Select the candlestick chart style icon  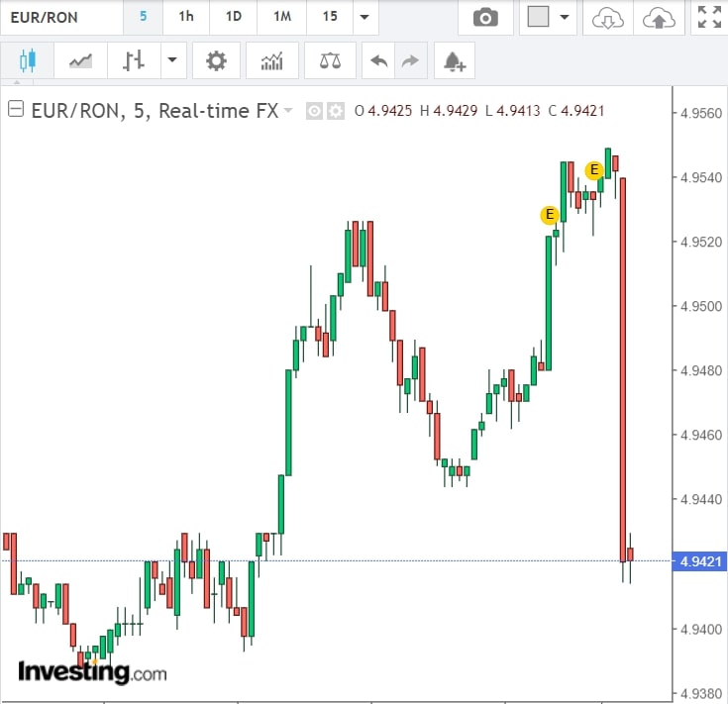point(27,61)
